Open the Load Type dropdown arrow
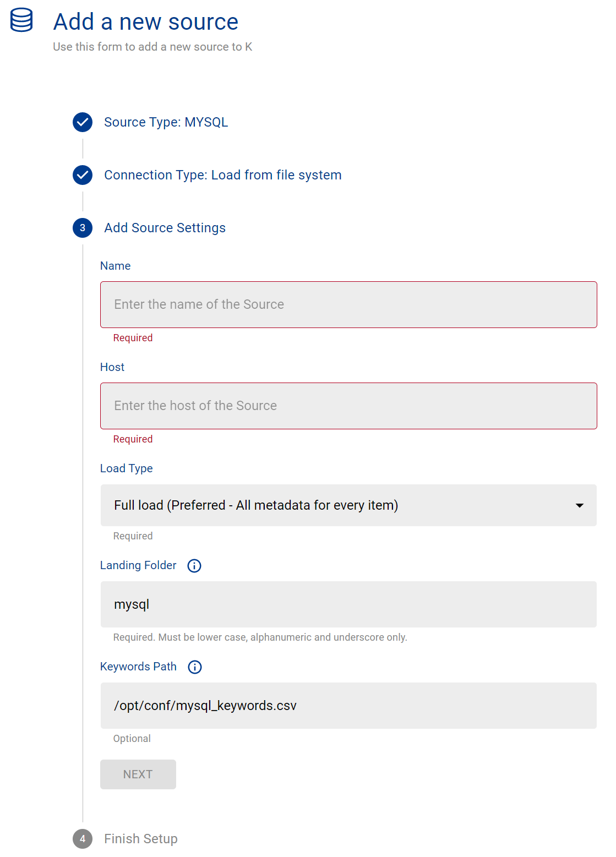This screenshot has height=857, width=616. tap(579, 505)
